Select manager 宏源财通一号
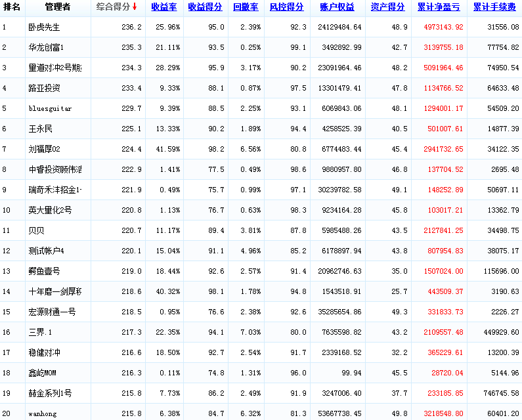The width and height of the screenshot is (522, 420). point(53,312)
